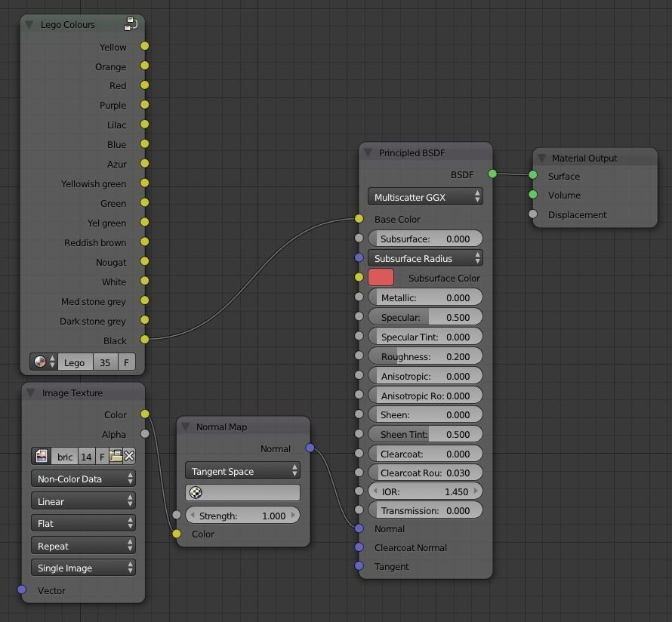Open the Non-Color Data dropdown
Viewport: 672px width, 622px height.
coord(83,479)
